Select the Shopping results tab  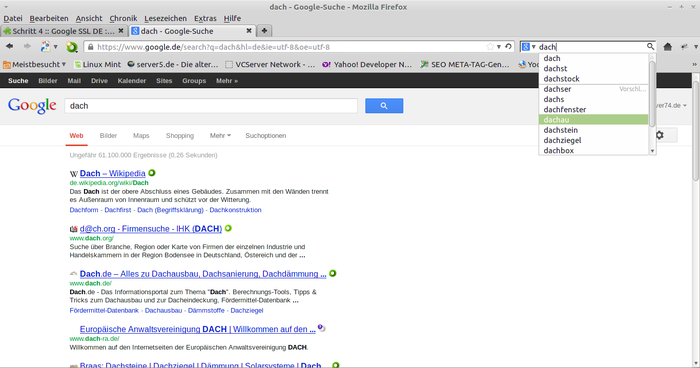[x=180, y=135]
